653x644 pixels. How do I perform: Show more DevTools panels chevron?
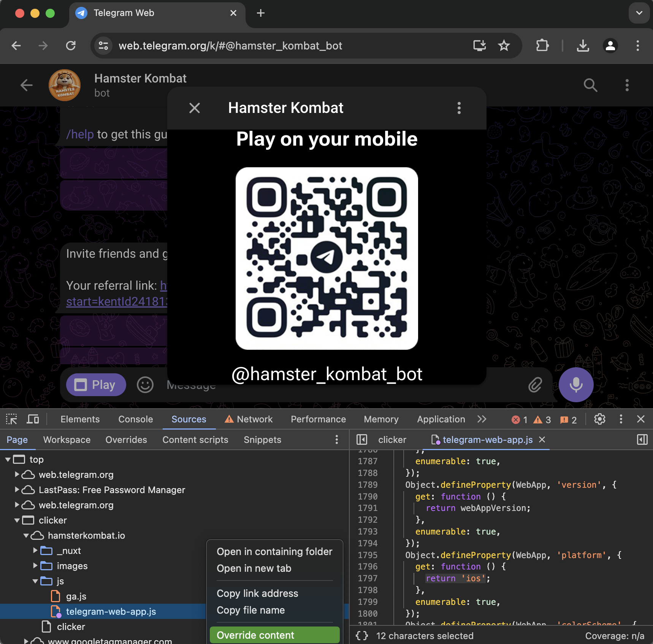482,419
